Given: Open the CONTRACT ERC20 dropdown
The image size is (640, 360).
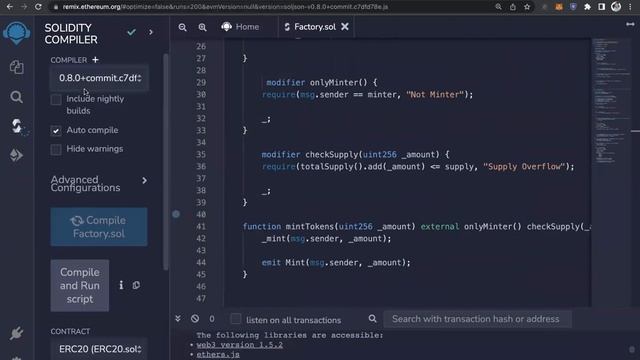Looking at the screenshot, I should point(100,349).
